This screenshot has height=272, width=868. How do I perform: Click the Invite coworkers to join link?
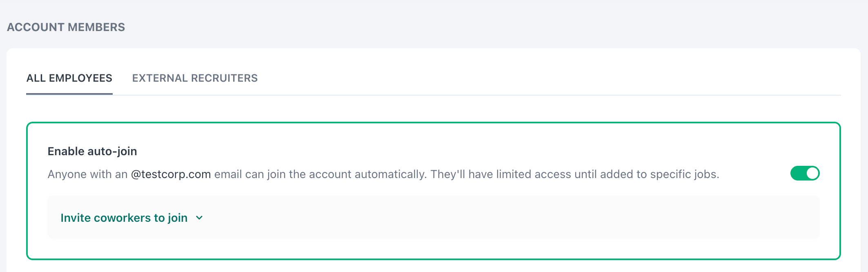[x=124, y=218]
